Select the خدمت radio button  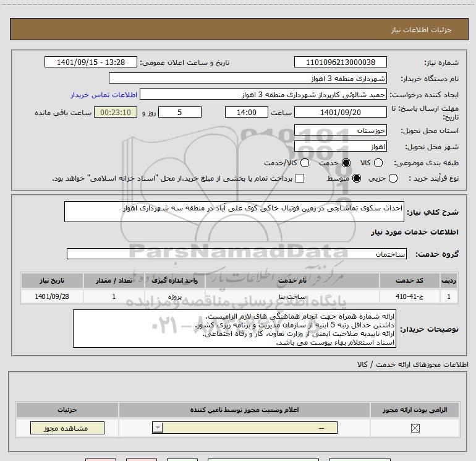pyautogui.click(x=346, y=163)
